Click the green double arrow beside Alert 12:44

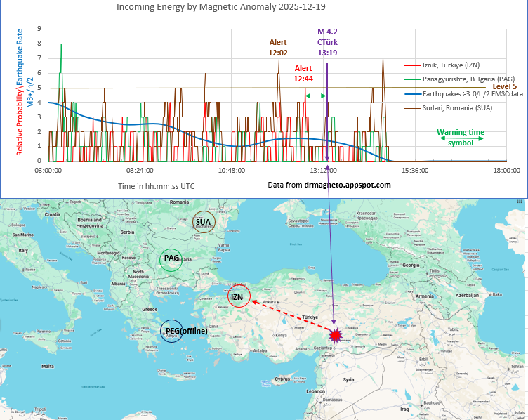point(315,96)
